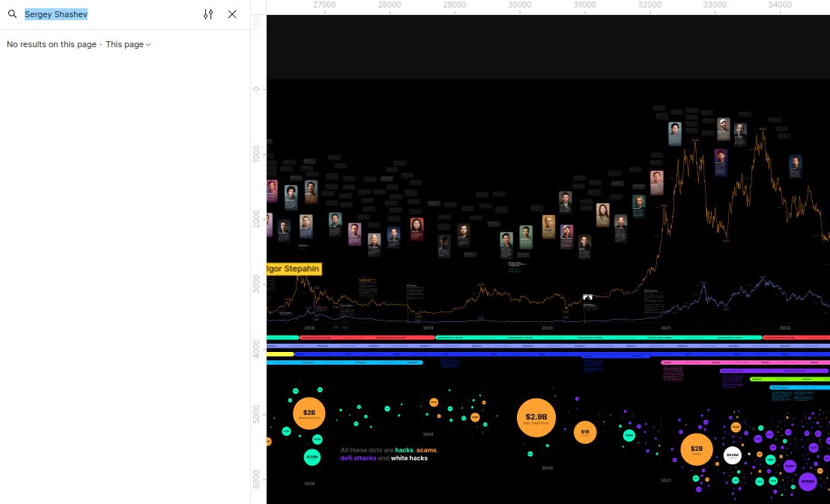Select the portrait card with red background

(416, 228)
